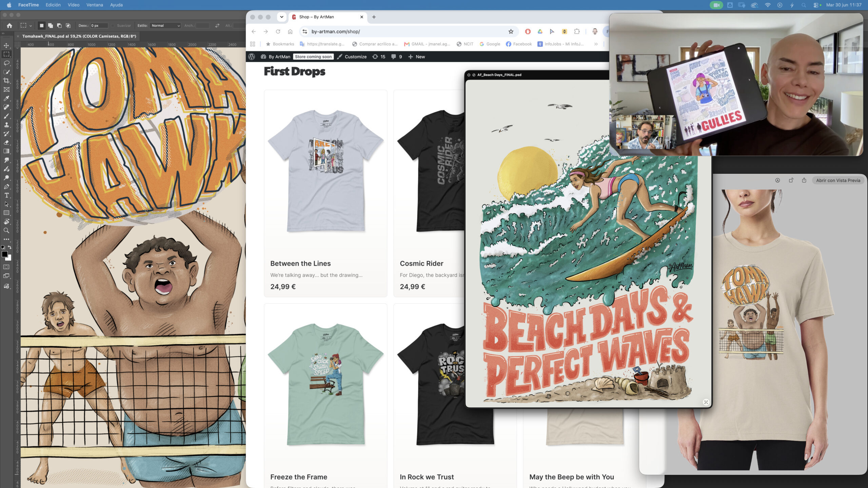Toggle Quick Mask mode in Photoshop
868x488 pixels.
pos(6,267)
